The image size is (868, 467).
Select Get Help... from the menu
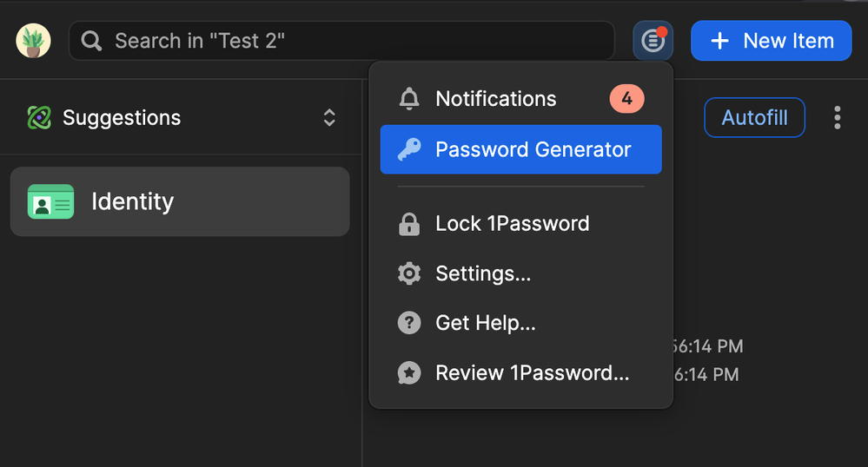485,324
